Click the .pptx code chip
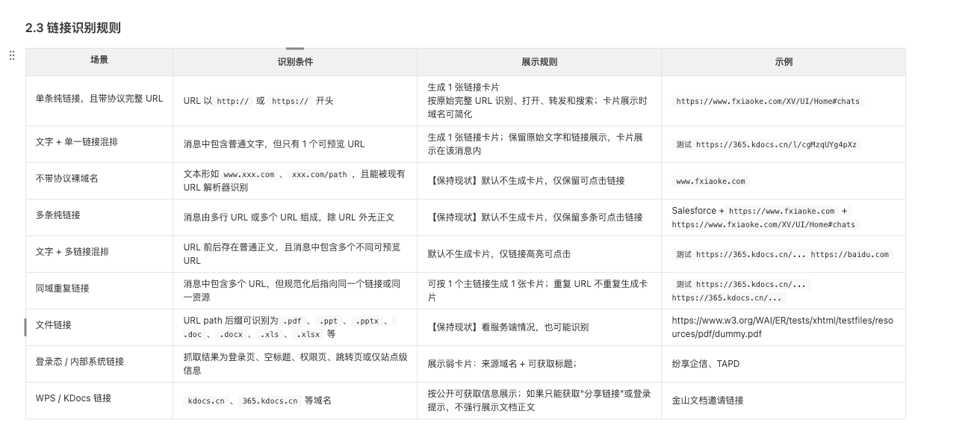This screenshot has width=980, height=429. [x=366, y=321]
